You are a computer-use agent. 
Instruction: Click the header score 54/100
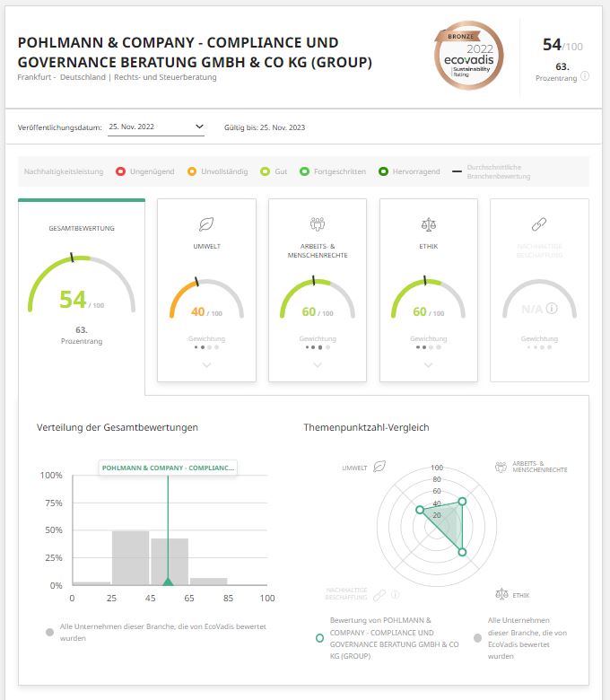tap(562, 45)
